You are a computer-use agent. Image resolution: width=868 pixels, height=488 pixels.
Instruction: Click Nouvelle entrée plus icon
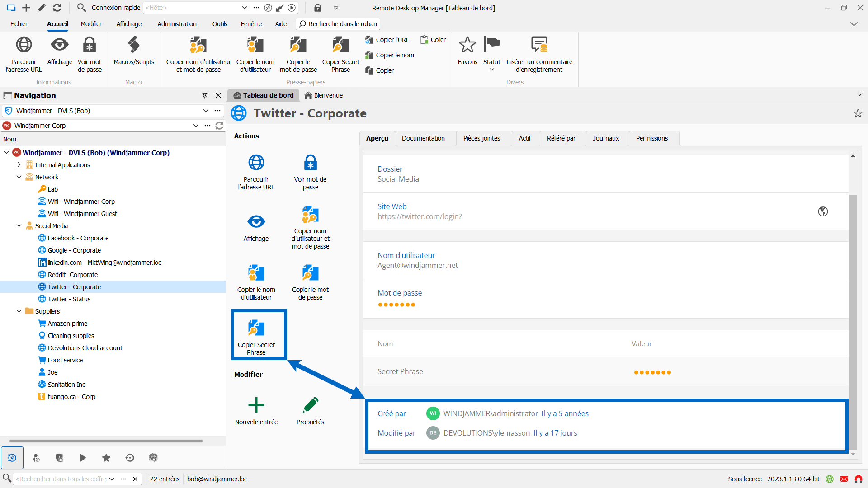(x=256, y=405)
